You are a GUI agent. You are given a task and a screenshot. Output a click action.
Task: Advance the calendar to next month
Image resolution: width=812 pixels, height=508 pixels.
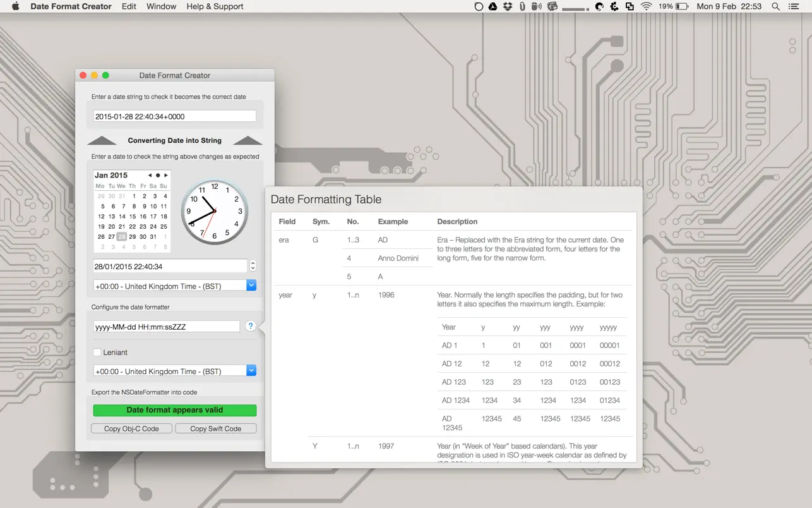click(165, 176)
